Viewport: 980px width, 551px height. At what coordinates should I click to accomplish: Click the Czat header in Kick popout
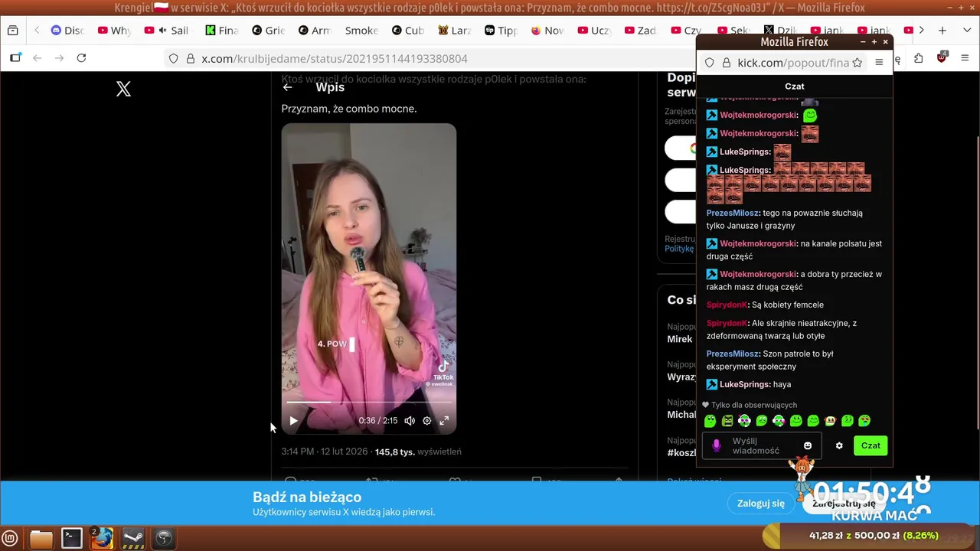click(x=794, y=86)
